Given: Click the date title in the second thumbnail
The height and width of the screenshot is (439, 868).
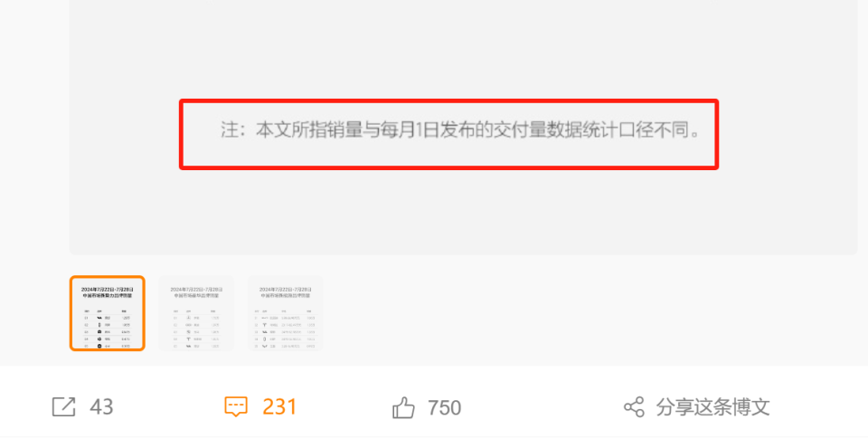Looking at the screenshot, I should 196,292.
